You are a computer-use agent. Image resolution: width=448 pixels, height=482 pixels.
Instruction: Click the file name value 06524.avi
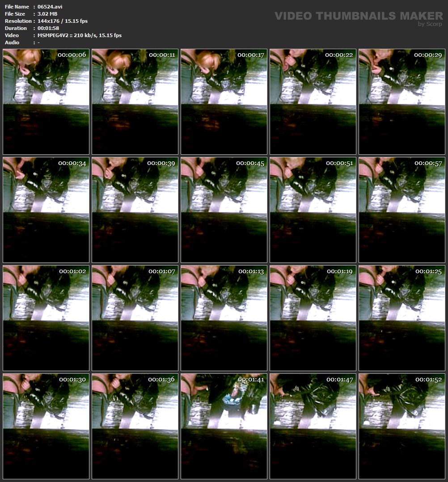(x=50, y=6)
